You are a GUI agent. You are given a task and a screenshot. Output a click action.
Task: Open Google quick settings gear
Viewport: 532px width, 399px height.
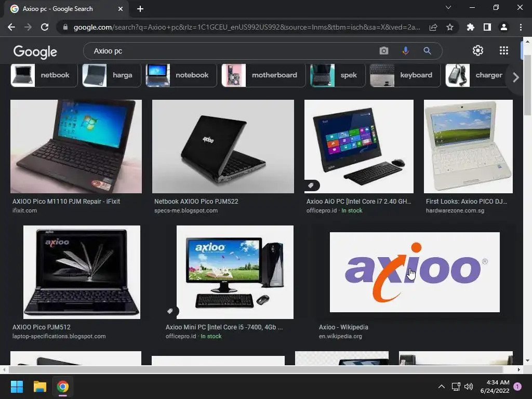[478, 50]
